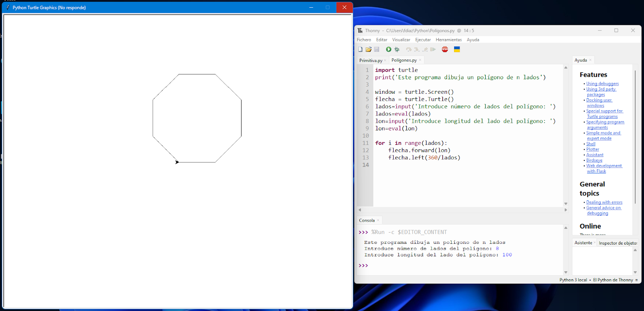Click the Step over debugger icon
This screenshot has height=311, width=644.
[x=409, y=49]
